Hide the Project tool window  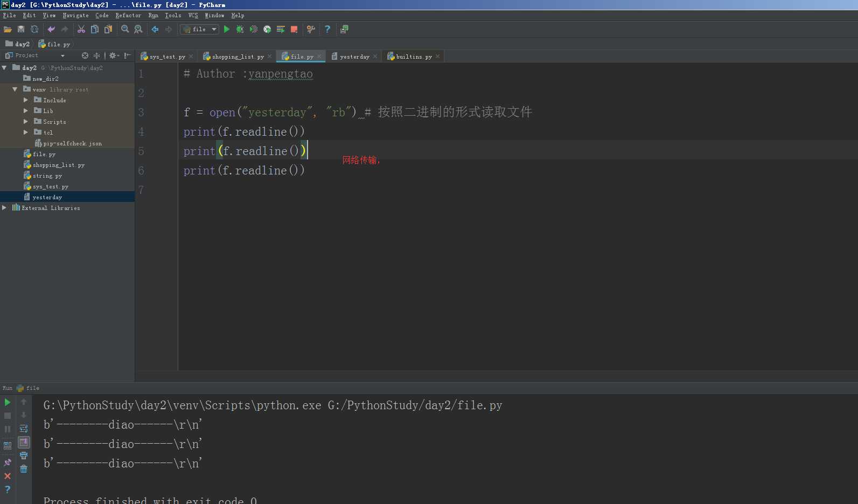[x=128, y=55]
